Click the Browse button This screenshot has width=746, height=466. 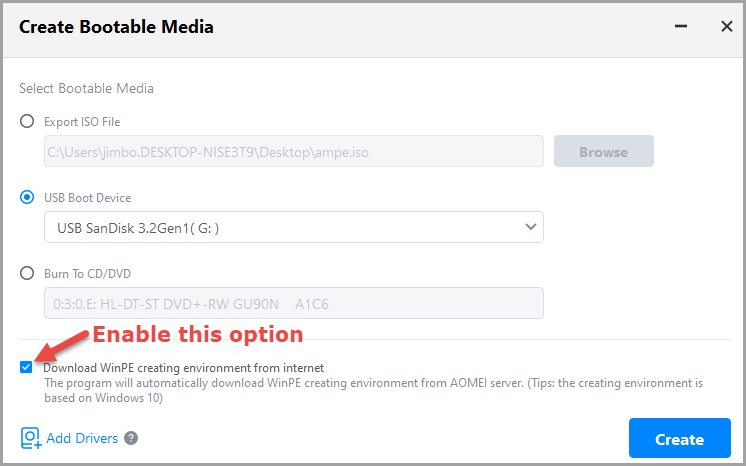(603, 152)
